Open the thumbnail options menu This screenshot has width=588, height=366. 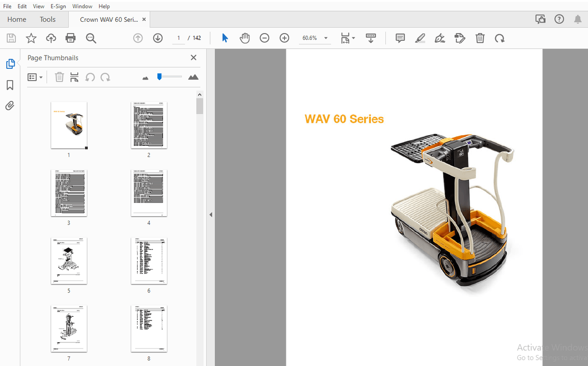click(35, 76)
